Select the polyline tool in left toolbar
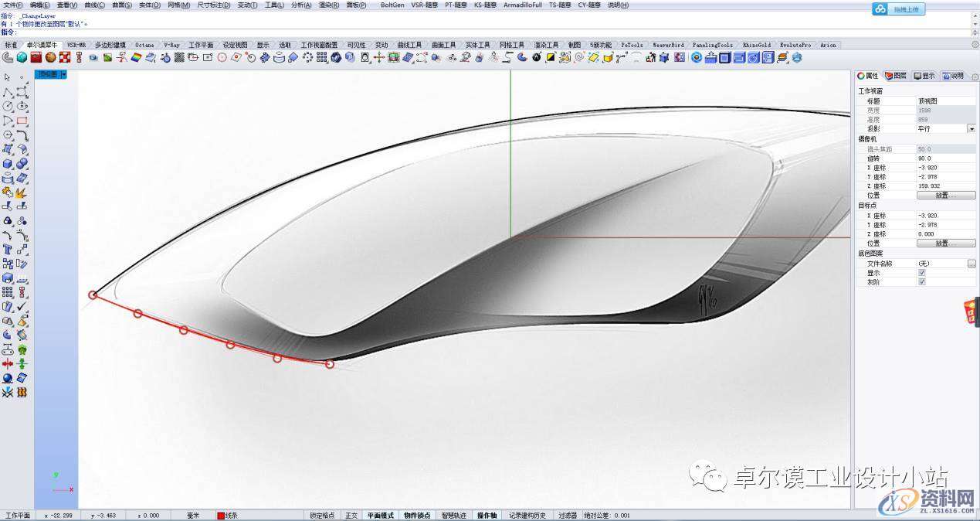 [8, 92]
